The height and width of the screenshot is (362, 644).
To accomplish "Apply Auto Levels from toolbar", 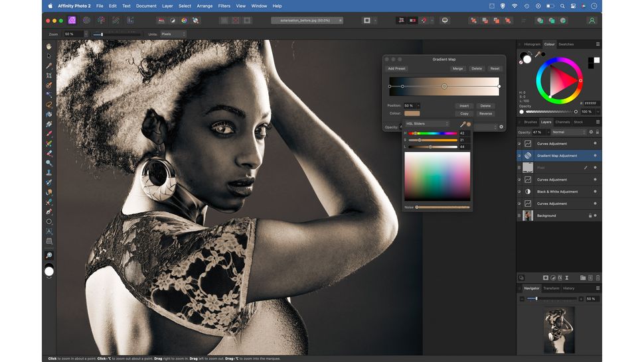I will (161, 21).
